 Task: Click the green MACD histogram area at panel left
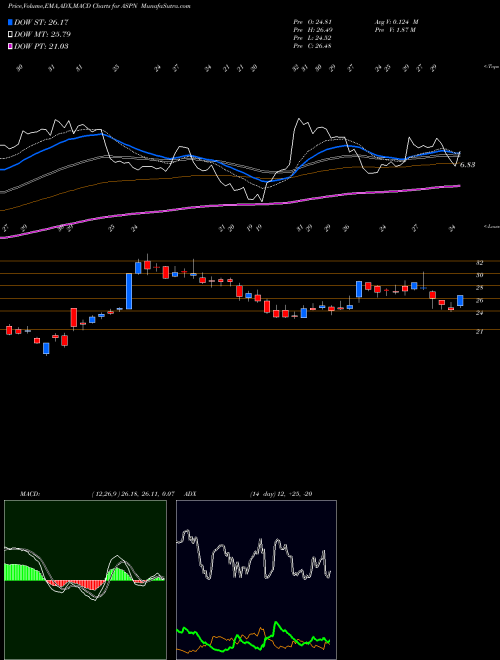point(23,572)
